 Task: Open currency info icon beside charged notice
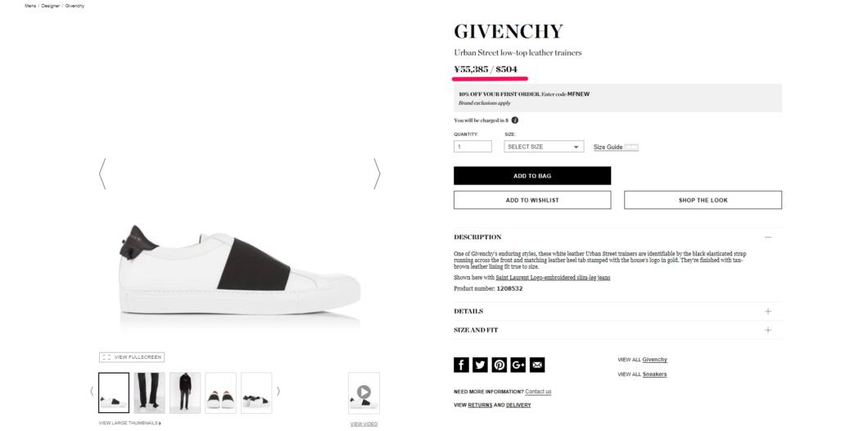(x=515, y=120)
